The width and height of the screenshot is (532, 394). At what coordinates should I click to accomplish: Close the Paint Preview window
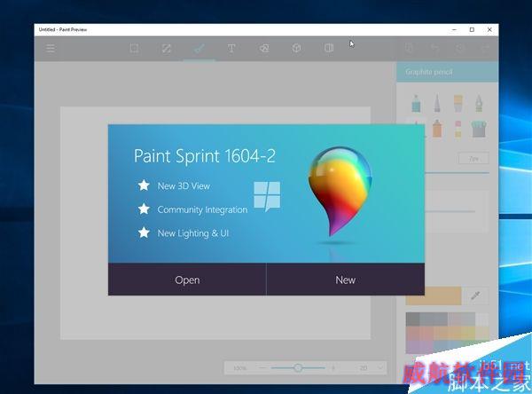click(x=489, y=30)
